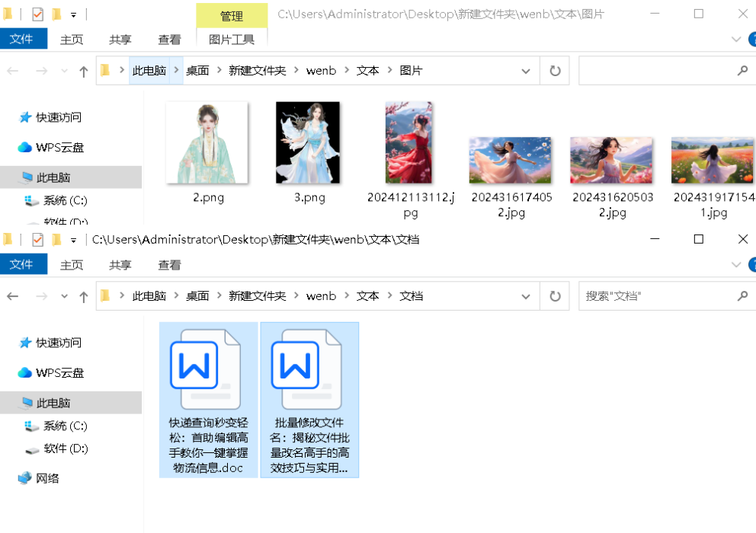756x533 pixels.
Task: Open recent locations dropdown in 图片 window
Action: (x=64, y=71)
